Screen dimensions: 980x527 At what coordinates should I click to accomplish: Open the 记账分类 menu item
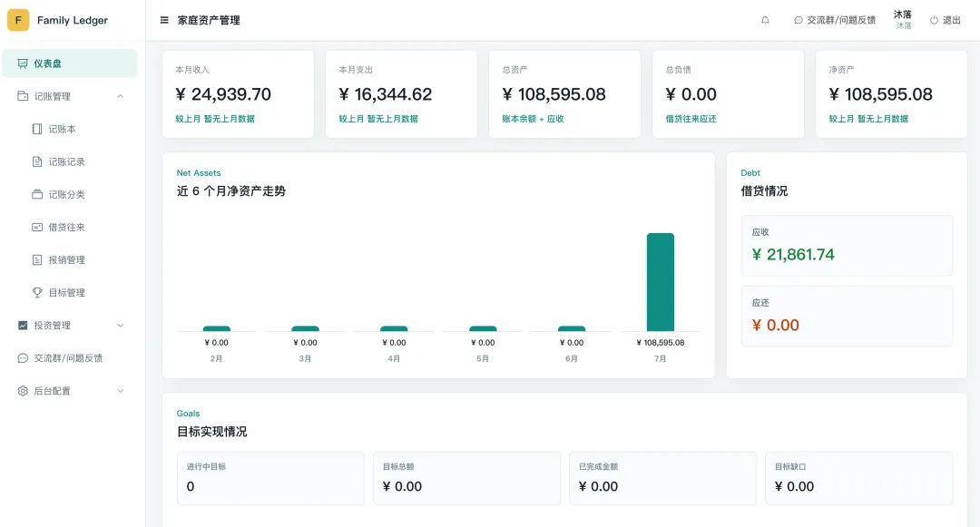click(69, 194)
